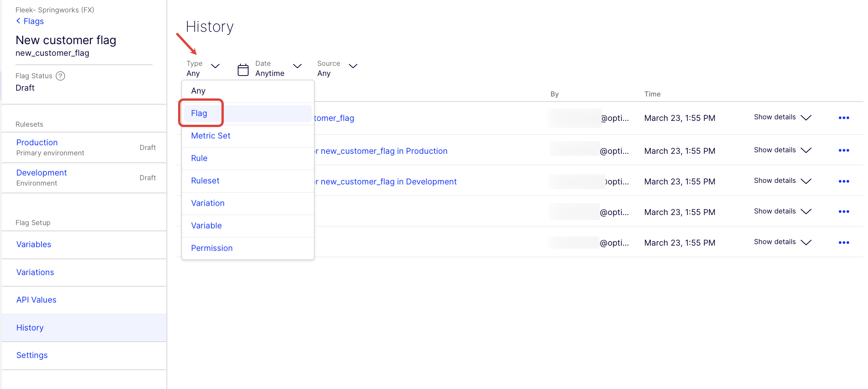Click the Flag Status help question-mark icon
868x389 pixels.
point(60,76)
